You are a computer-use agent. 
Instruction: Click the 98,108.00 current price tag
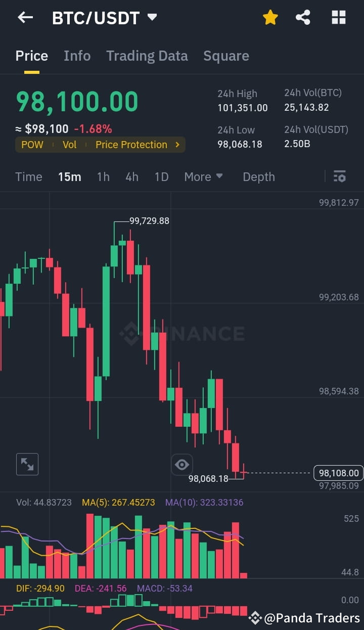point(338,473)
